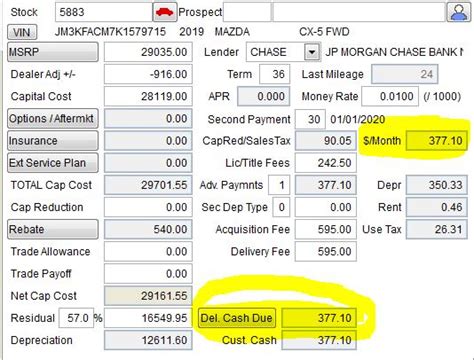The width and height of the screenshot is (474, 360).
Task: Click the Ext Service Plan amount field
Action: tap(148, 163)
